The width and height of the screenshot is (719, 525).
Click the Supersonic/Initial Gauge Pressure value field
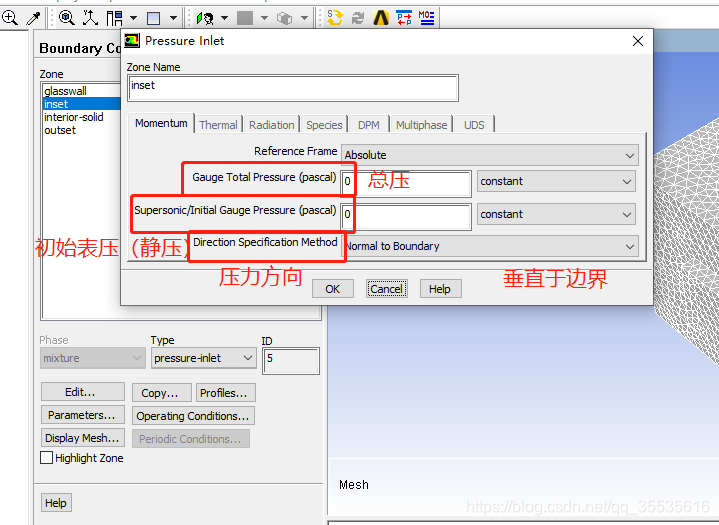click(406, 216)
